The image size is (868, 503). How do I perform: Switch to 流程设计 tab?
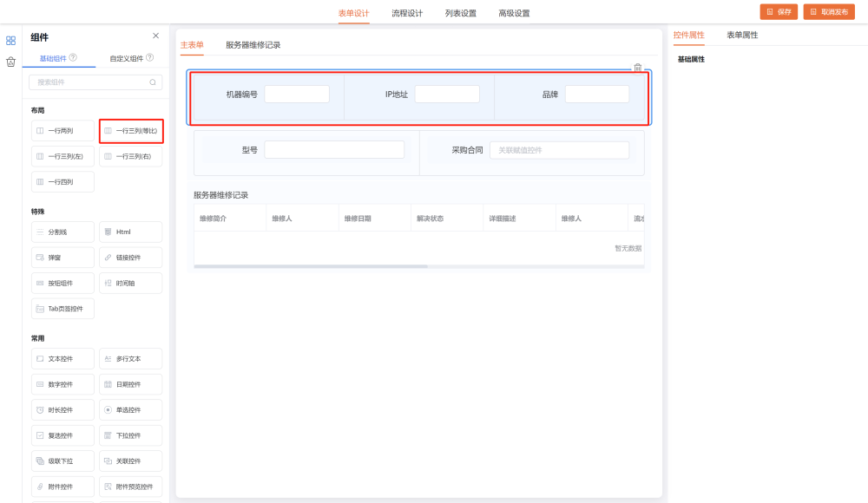coord(407,13)
